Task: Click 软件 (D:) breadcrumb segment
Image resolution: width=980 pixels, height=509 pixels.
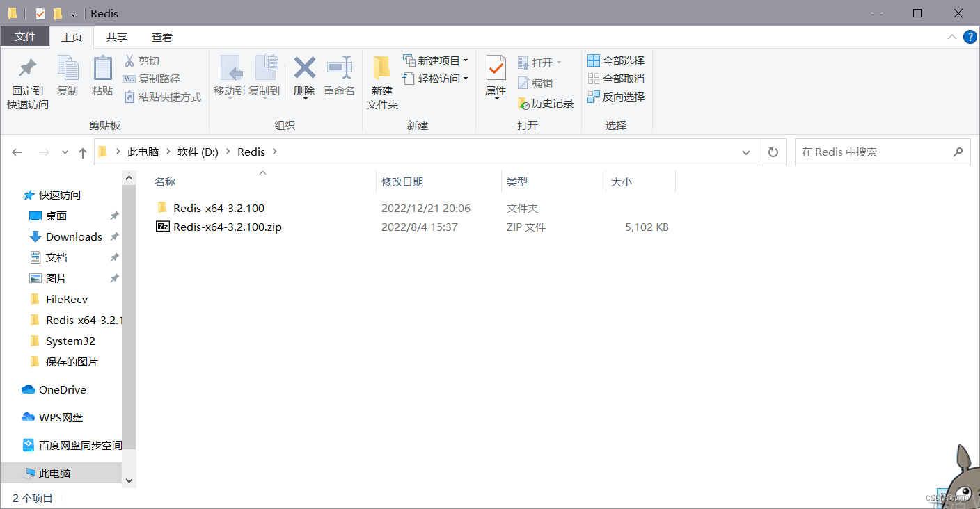Action: point(198,152)
